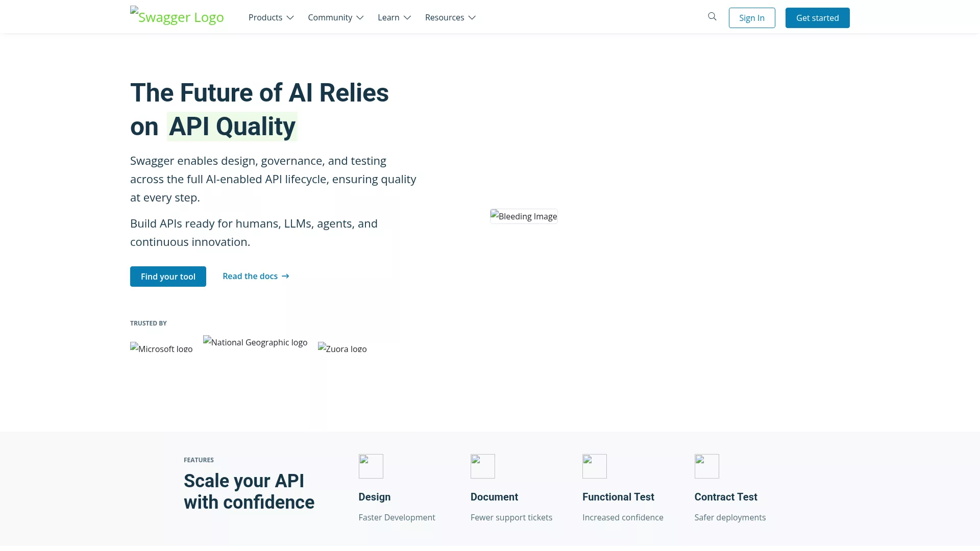
Task: Click the Bleeding Image placeholder
Action: tap(524, 216)
